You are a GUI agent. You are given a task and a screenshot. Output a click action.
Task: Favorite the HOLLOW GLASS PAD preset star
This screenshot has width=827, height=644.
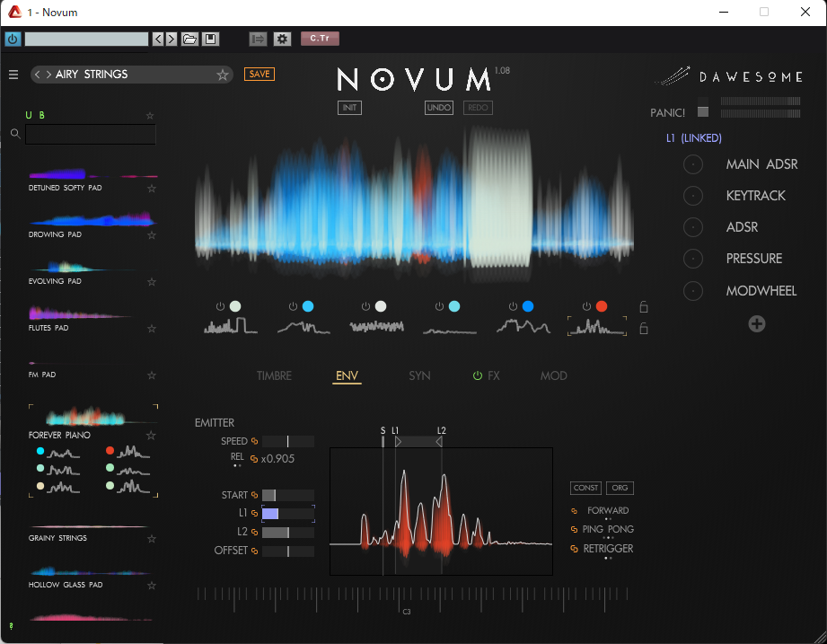152,586
